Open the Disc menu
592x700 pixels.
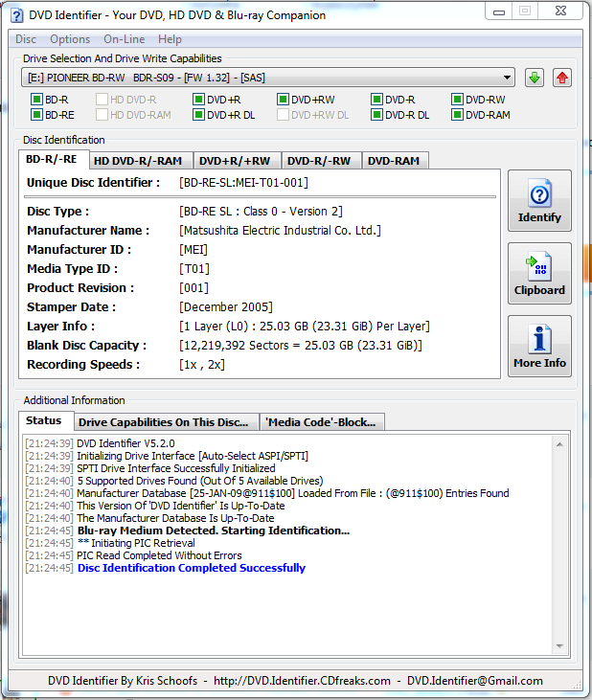tap(26, 39)
